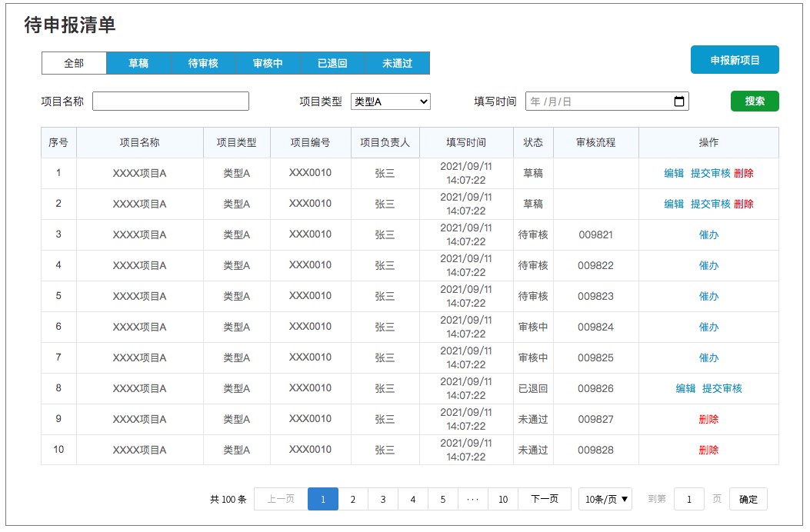Select page 5 in pagination
The height and width of the screenshot is (532, 810).
[443, 499]
